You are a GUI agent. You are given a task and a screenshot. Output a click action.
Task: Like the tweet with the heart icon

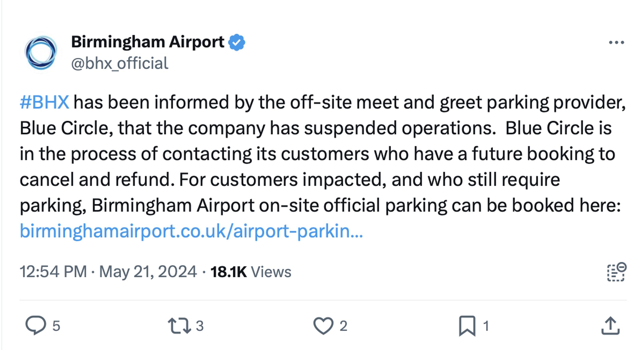[x=323, y=326]
